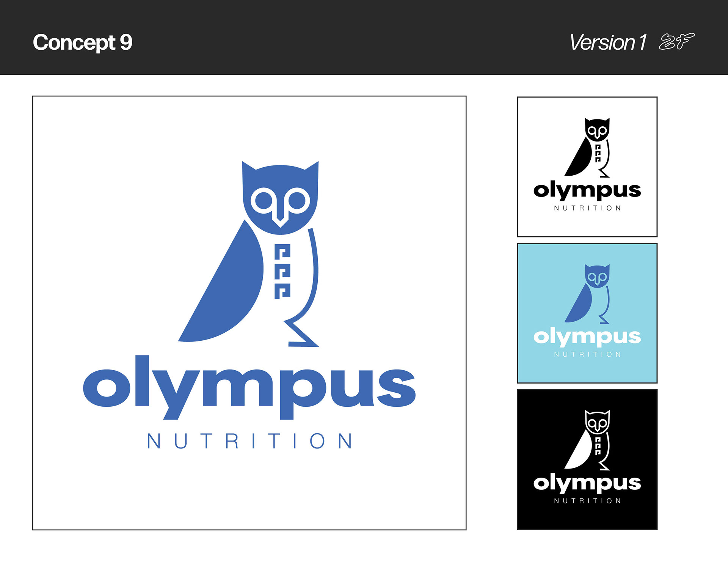
Task: Click the Version 1 label
Action: coord(608,42)
